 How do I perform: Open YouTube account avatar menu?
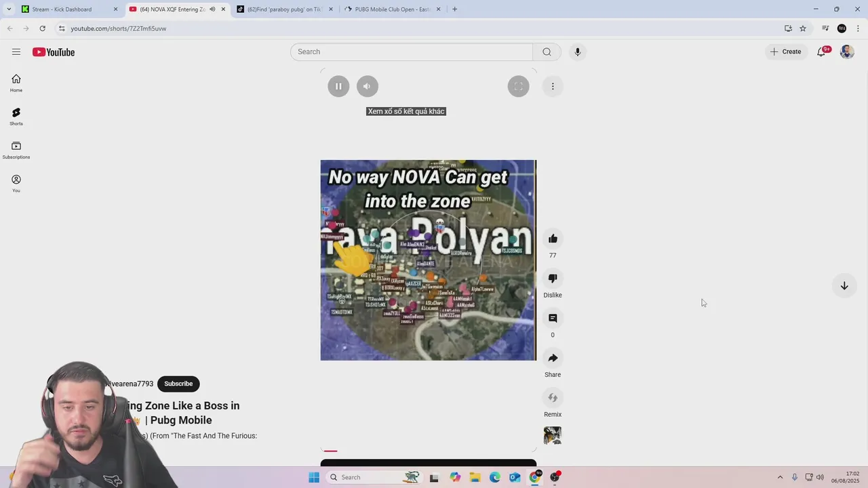pos(847,52)
